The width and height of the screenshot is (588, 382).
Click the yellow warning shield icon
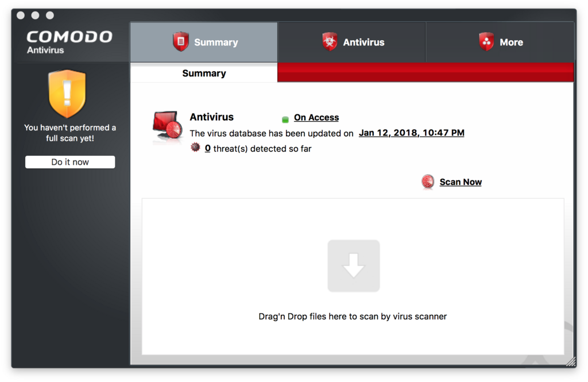click(x=67, y=94)
